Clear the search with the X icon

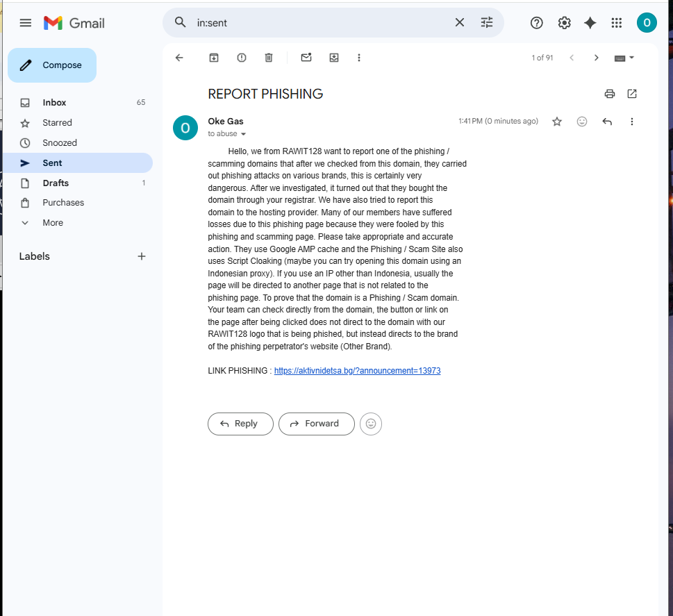tap(460, 22)
